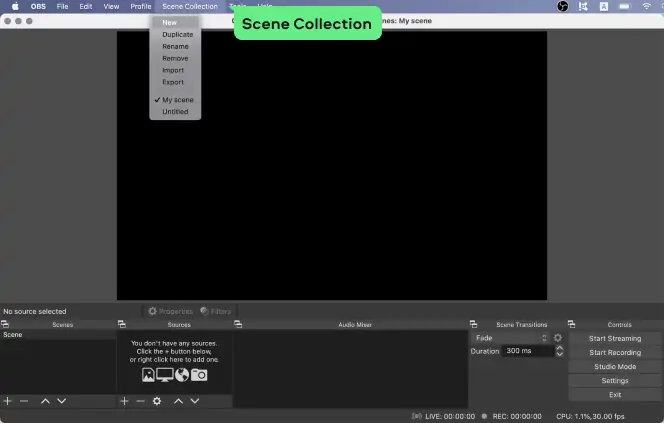Viewport: 664px width, 423px height.
Task: Select the Scene item in Scenes list
Action: 58,335
